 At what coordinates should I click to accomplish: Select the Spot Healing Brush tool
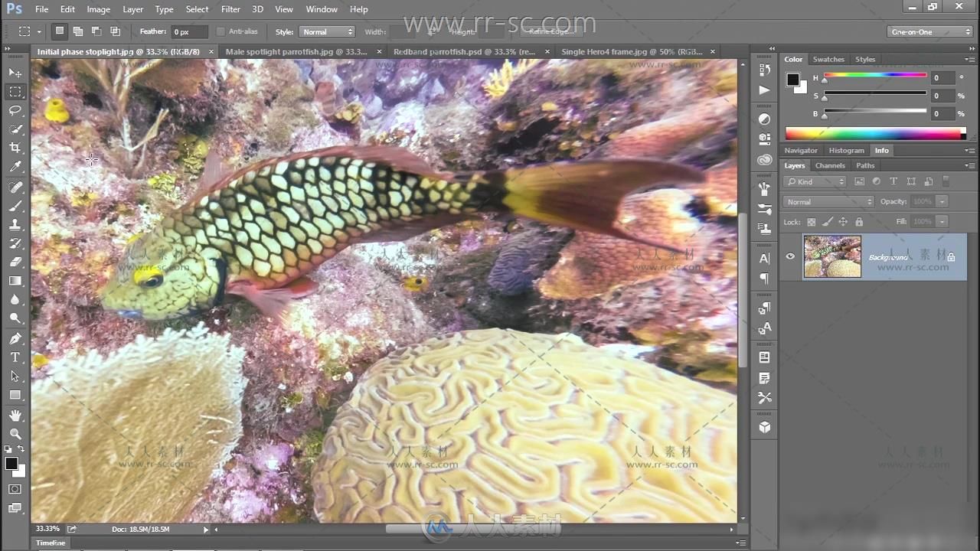pyautogui.click(x=15, y=187)
